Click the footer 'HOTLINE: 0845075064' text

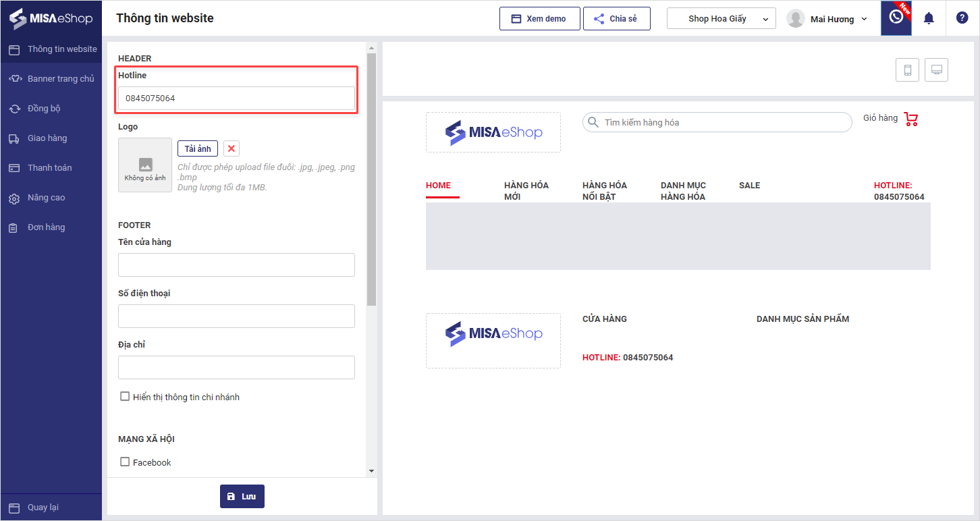[x=628, y=358]
